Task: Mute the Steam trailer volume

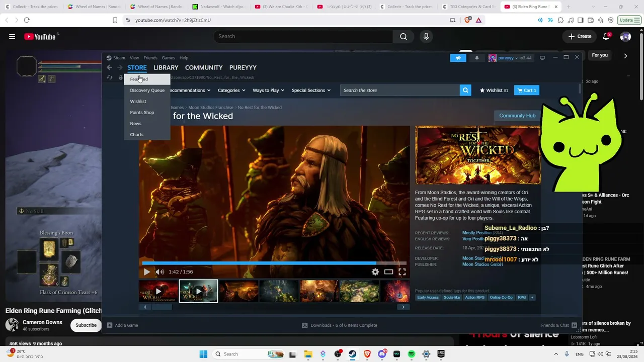Action: click(159, 271)
